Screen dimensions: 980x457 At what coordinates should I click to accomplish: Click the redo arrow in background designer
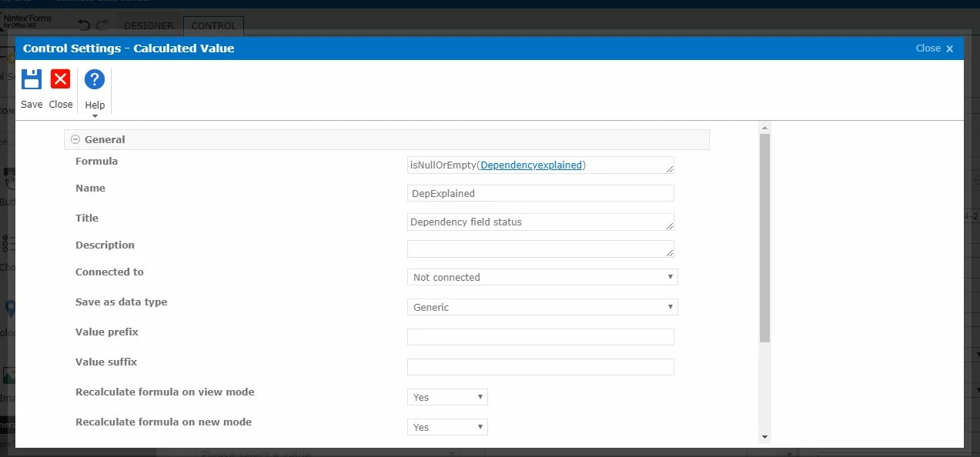[104, 25]
